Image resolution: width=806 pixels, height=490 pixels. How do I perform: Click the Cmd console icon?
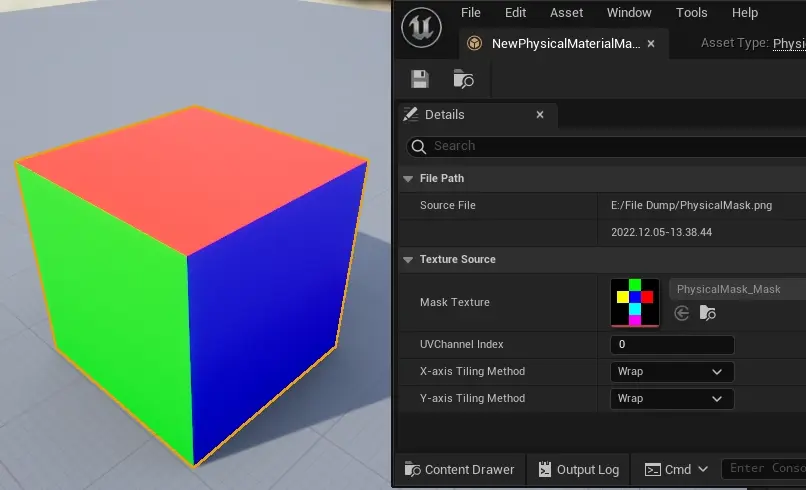pyautogui.click(x=653, y=470)
